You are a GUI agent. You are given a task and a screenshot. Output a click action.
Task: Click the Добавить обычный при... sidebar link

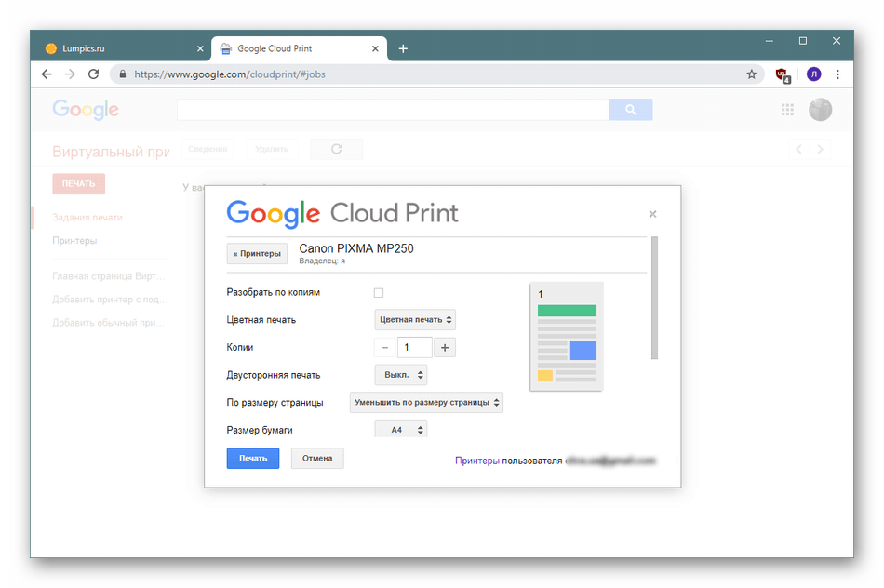(108, 323)
